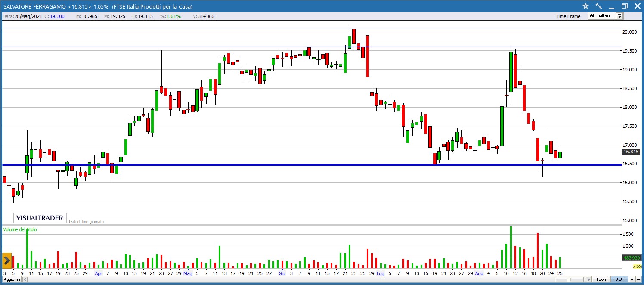Screen dimensions: 644x285
Task: Click the 'Volume del titolo' label
Action: point(20,229)
